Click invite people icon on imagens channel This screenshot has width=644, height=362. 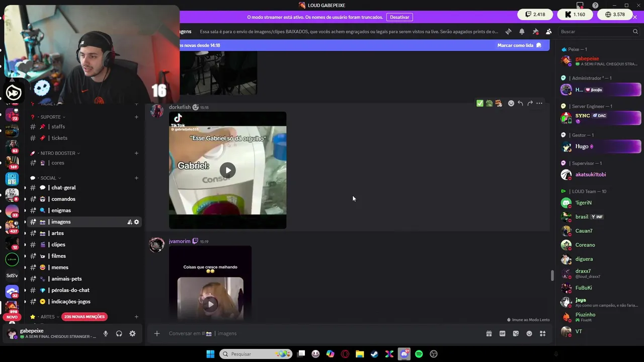tap(130, 222)
